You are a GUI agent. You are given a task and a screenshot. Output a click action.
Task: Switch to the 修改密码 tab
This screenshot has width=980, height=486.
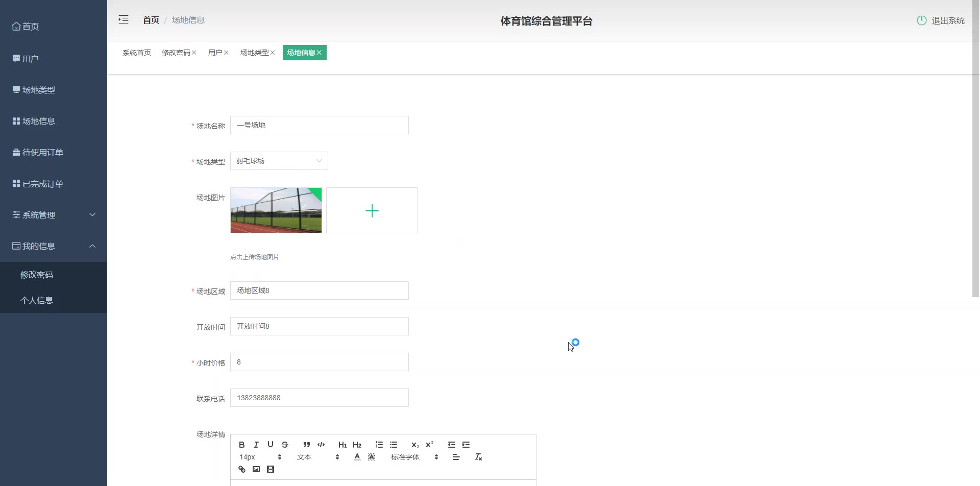click(176, 53)
